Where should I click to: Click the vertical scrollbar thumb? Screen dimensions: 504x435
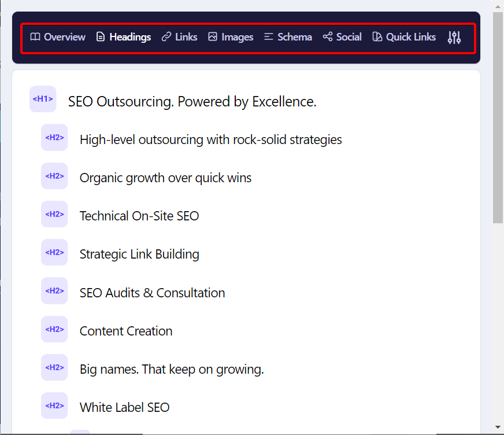[498, 117]
